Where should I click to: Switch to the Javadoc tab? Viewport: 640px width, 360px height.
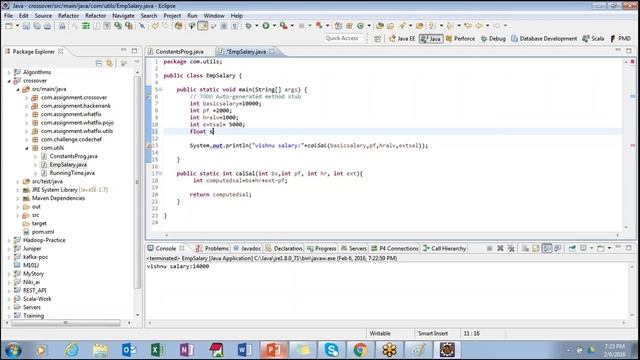tap(247, 248)
